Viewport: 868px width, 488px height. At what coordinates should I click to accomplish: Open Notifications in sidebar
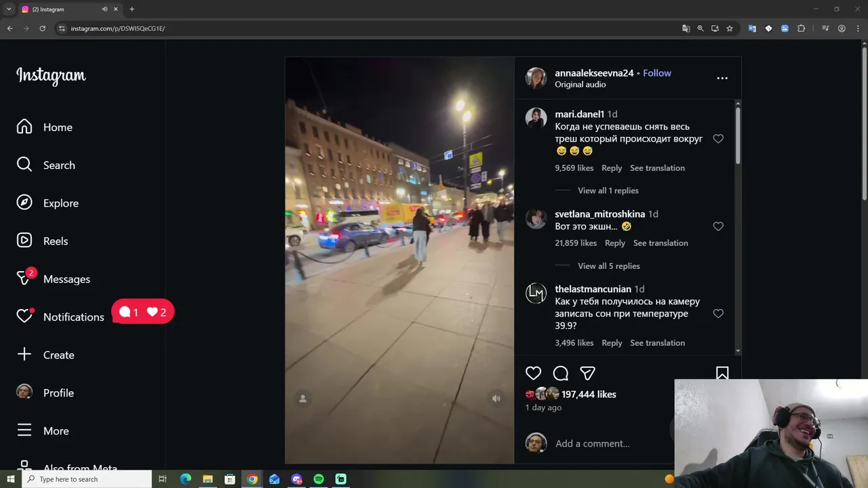click(x=60, y=317)
